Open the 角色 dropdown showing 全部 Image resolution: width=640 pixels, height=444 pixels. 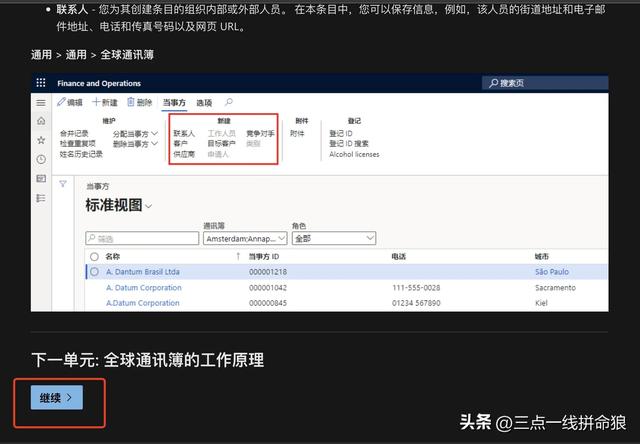pyautogui.click(x=334, y=239)
